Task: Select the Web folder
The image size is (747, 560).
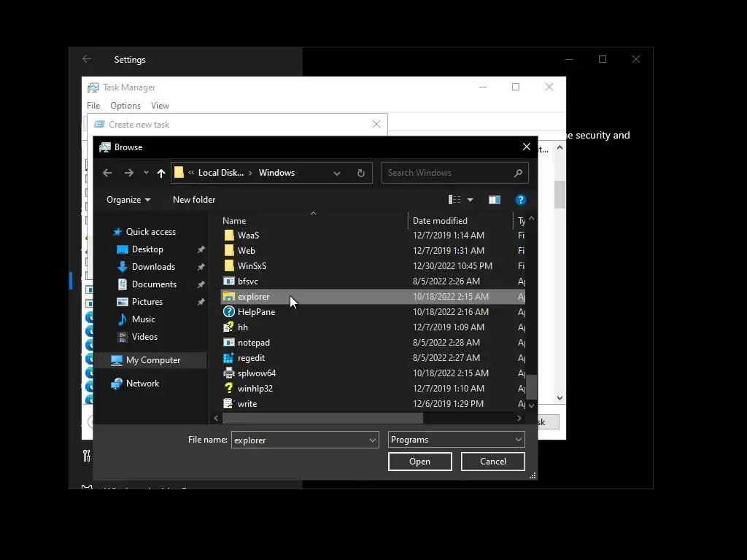Action: click(x=247, y=251)
